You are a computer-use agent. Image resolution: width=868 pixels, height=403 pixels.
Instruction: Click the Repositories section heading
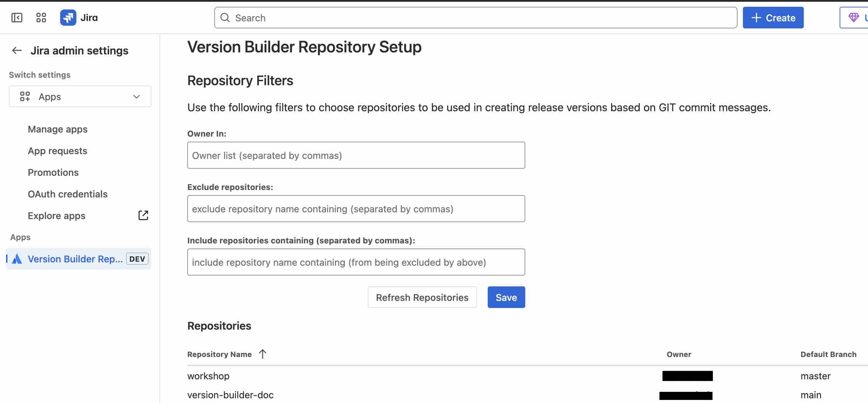pyautogui.click(x=219, y=326)
